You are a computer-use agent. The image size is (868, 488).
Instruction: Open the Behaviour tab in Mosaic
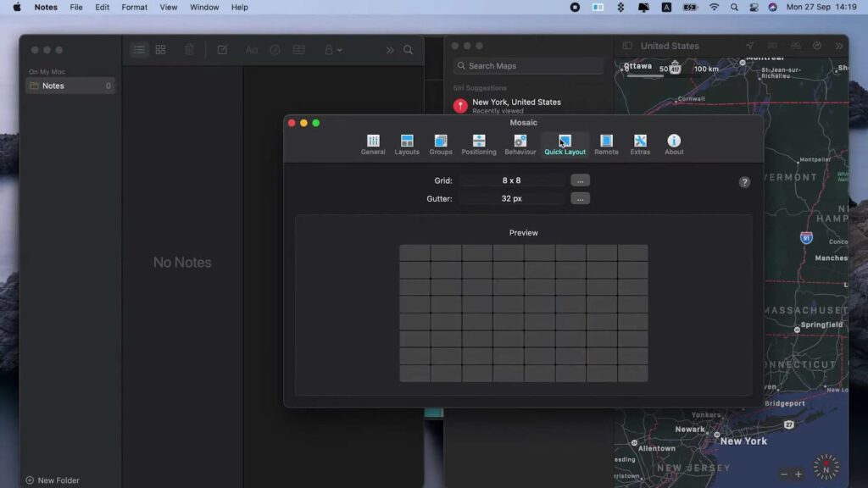(x=520, y=144)
